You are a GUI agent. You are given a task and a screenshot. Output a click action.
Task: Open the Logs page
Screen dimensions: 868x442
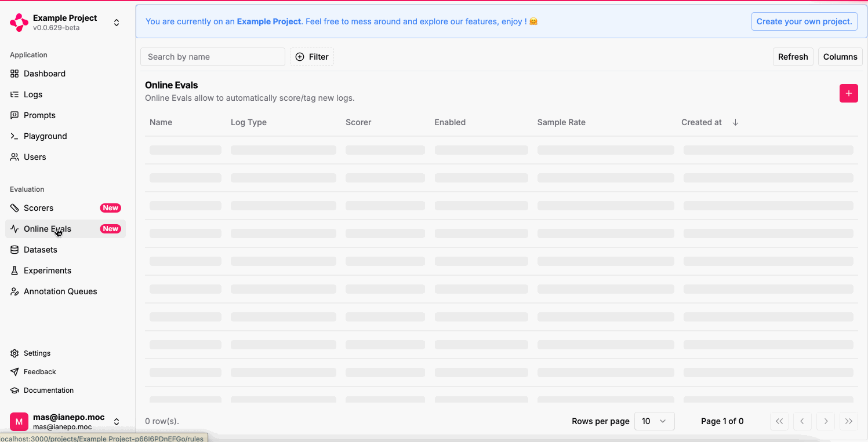[x=66, y=94]
